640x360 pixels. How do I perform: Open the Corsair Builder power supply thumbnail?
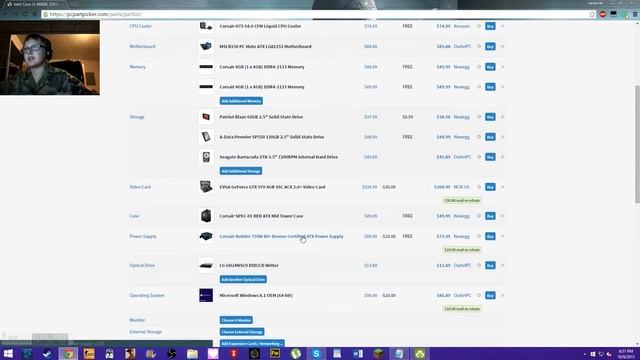click(206, 236)
